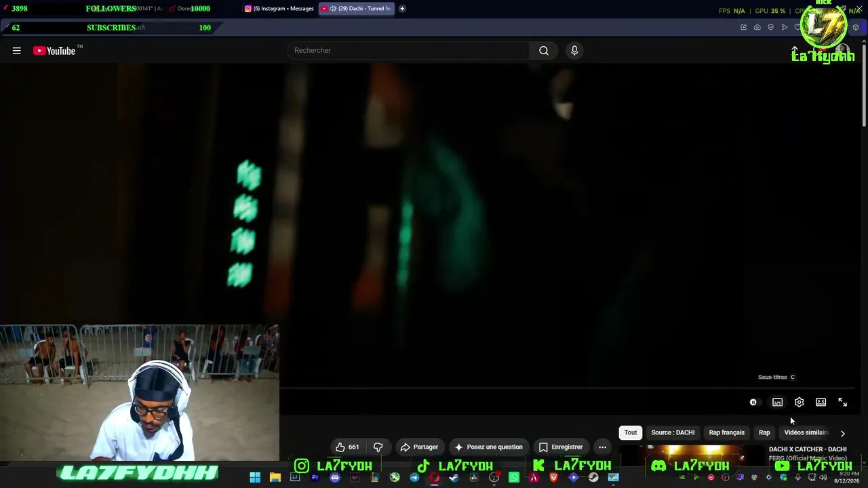
Task: Open Telegram from the taskbar
Action: click(414, 478)
